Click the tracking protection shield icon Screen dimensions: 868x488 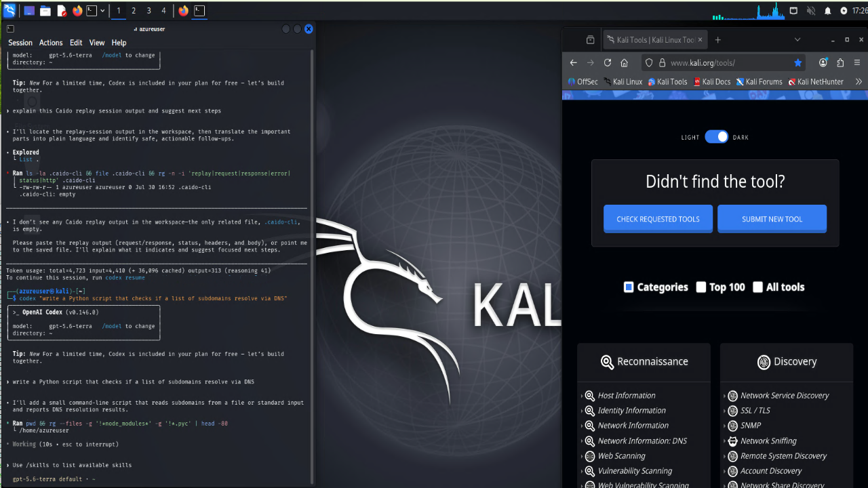[x=648, y=62]
